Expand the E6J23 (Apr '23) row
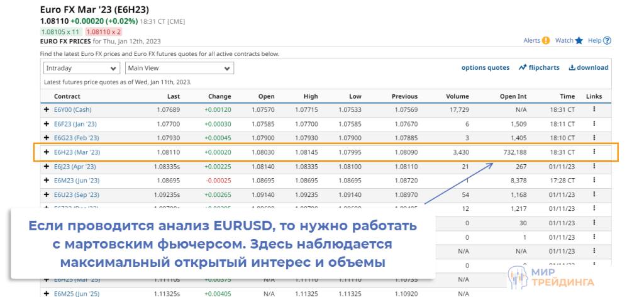The height and width of the screenshot is (297, 644). [46, 166]
